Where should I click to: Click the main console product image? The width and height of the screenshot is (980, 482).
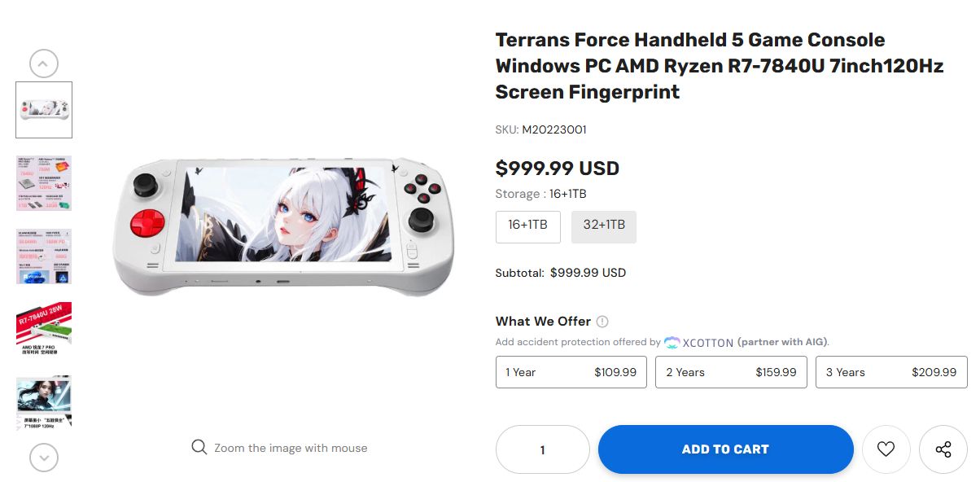pos(282,225)
